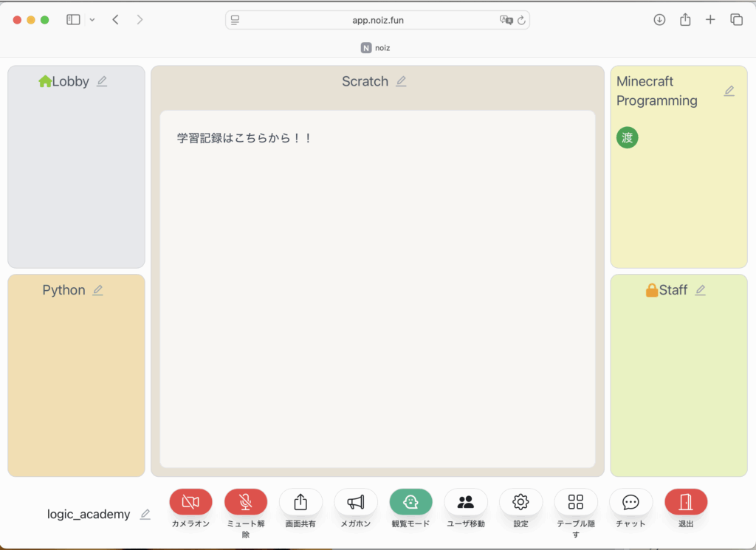
Task: Leave the room via 退出 button
Action: click(686, 502)
